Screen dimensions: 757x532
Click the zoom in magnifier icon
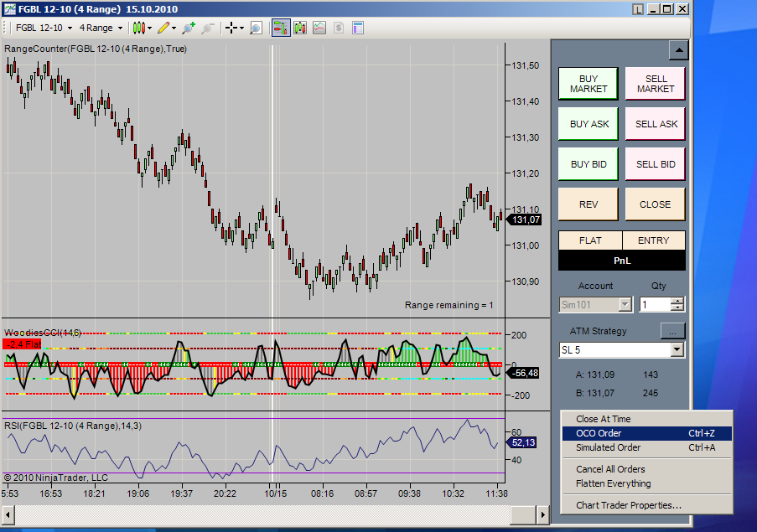click(x=189, y=28)
